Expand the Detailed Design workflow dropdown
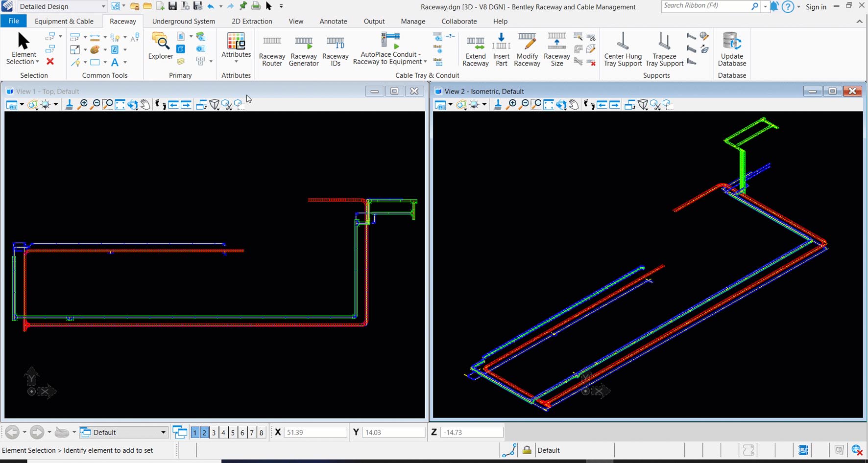This screenshot has height=463, width=868. coord(103,6)
